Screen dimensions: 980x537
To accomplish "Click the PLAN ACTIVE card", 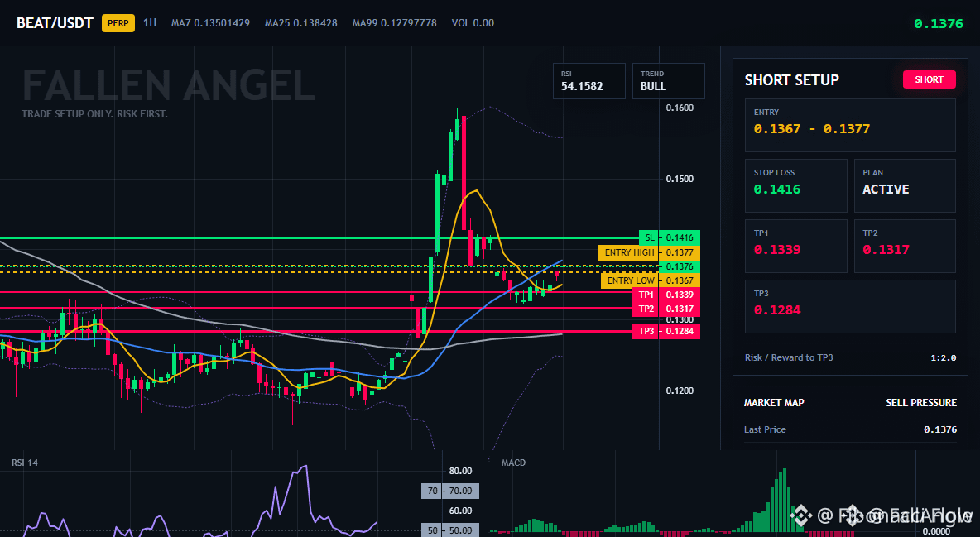I will 905,185.
